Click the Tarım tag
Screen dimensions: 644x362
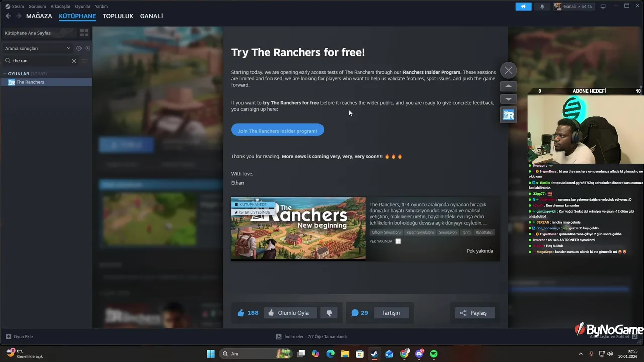pyautogui.click(x=466, y=232)
